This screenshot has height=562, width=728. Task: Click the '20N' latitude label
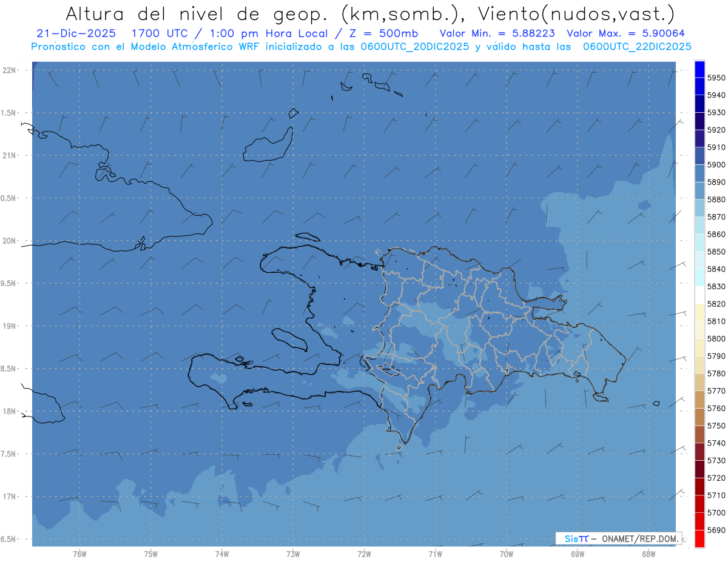click(x=10, y=241)
